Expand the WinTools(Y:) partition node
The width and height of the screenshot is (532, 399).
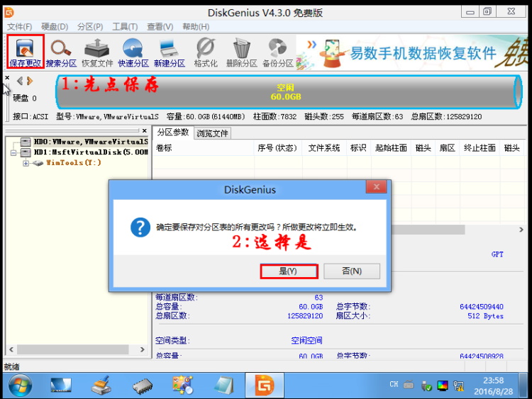pyautogui.click(x=26, y=164)
